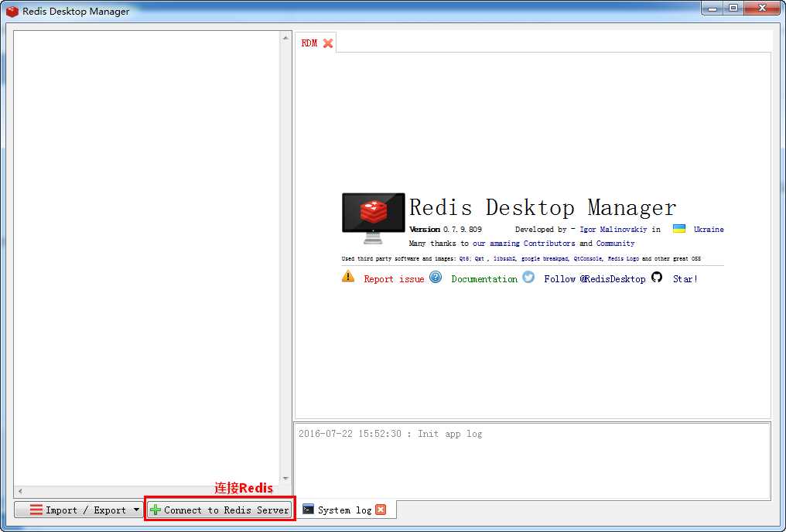Open the Report issue link
The image size is (786, 532).
point(394,279)
